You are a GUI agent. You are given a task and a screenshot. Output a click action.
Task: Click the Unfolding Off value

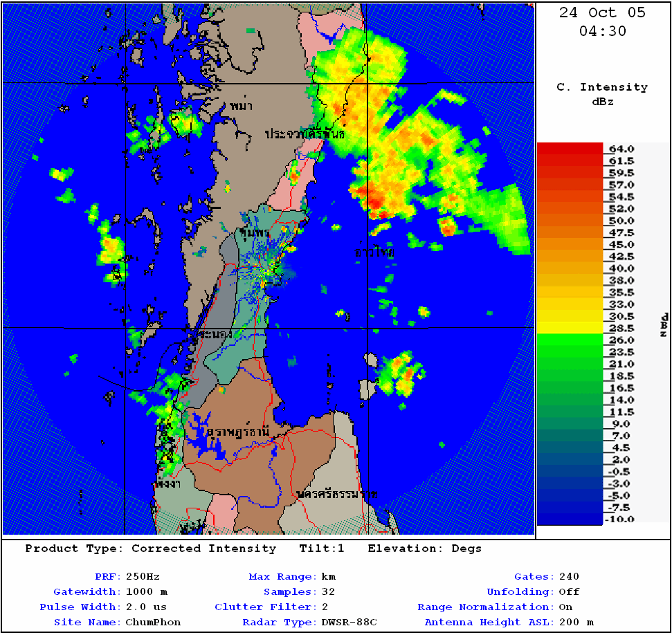click(x=569, y=591)
